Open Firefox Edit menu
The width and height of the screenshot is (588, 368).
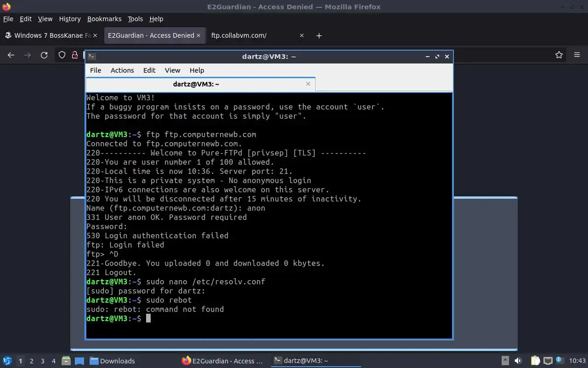click(x=26, y=19)
